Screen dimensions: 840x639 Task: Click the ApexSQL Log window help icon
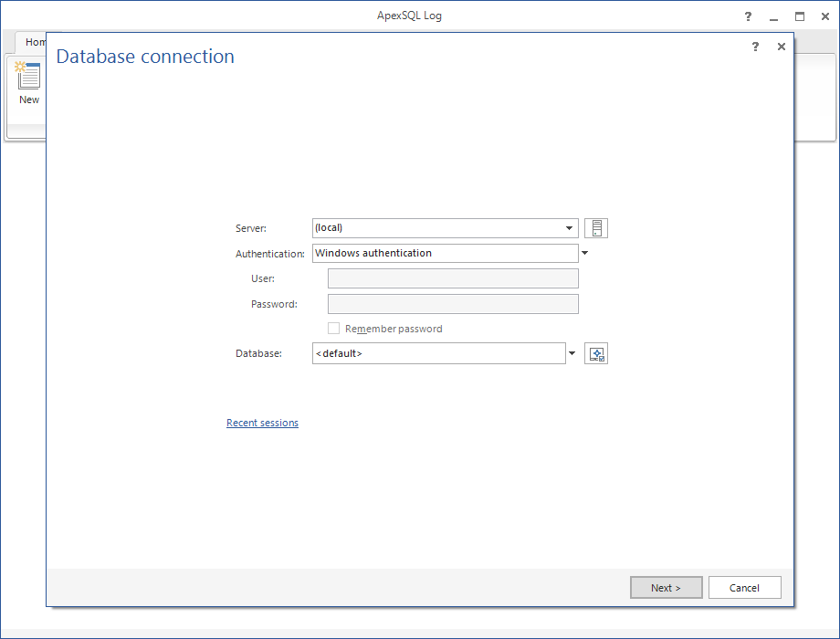[x=748, y=16]
